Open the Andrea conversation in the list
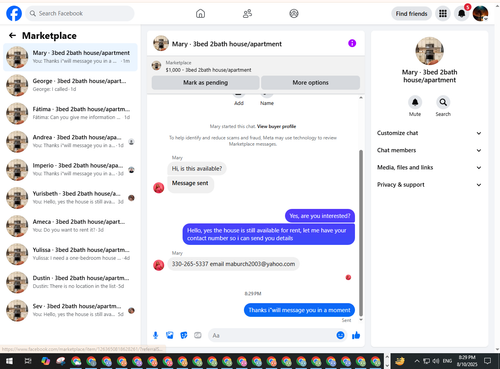Image resolution: width=500 pixels, height=369 pixels. tap(70, 141)
